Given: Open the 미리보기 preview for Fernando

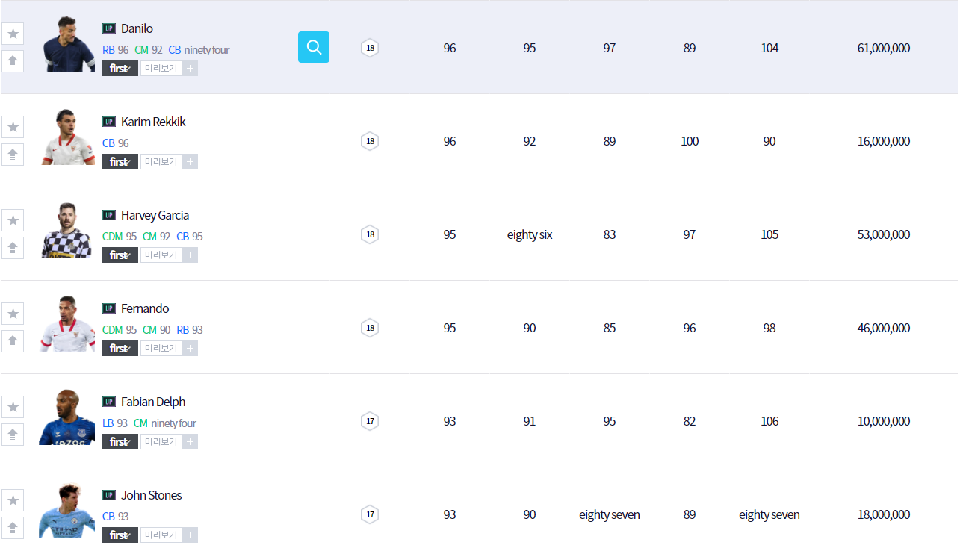Looking at the screenshot, I should (x=161, y=349).
